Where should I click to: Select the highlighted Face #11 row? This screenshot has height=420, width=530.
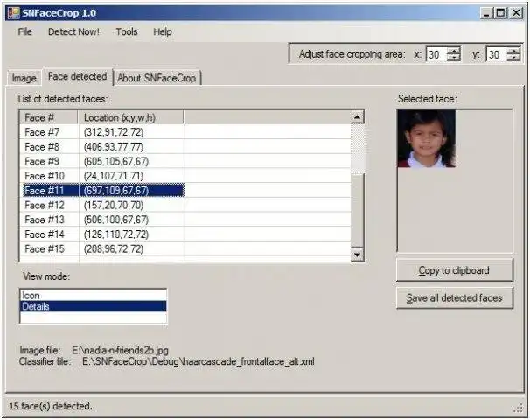pyautogui.click(x=103, y=191)
